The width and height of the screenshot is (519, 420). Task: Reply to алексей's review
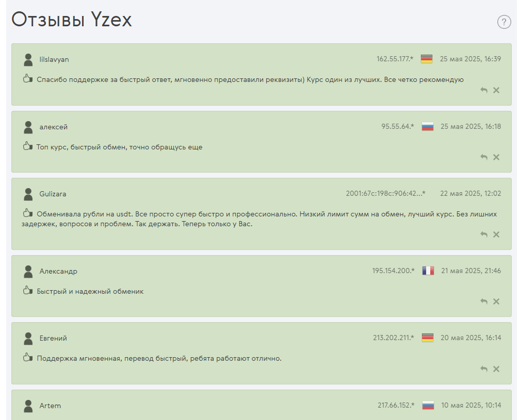click(484, 157)
